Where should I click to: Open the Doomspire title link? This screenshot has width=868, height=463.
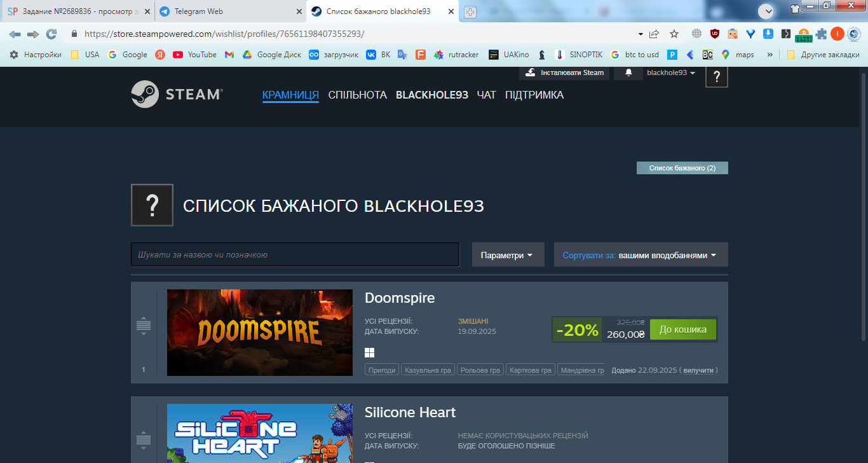pyautogui.click(x=400, y=298)
